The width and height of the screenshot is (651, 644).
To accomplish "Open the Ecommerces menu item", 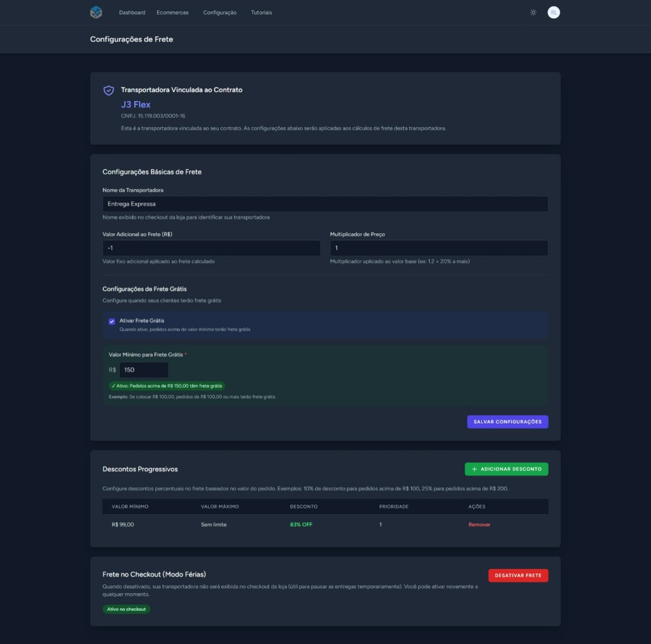I will (172, 13).
